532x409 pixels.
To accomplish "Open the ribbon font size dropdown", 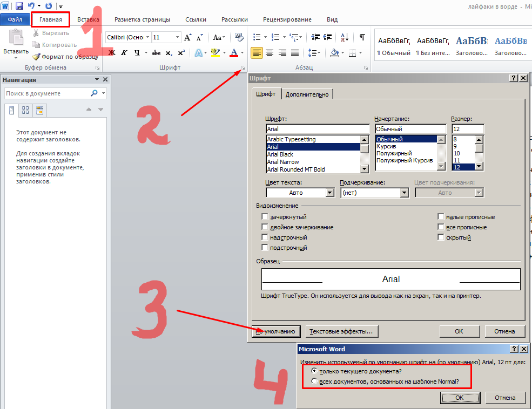I will click(177, 37).
